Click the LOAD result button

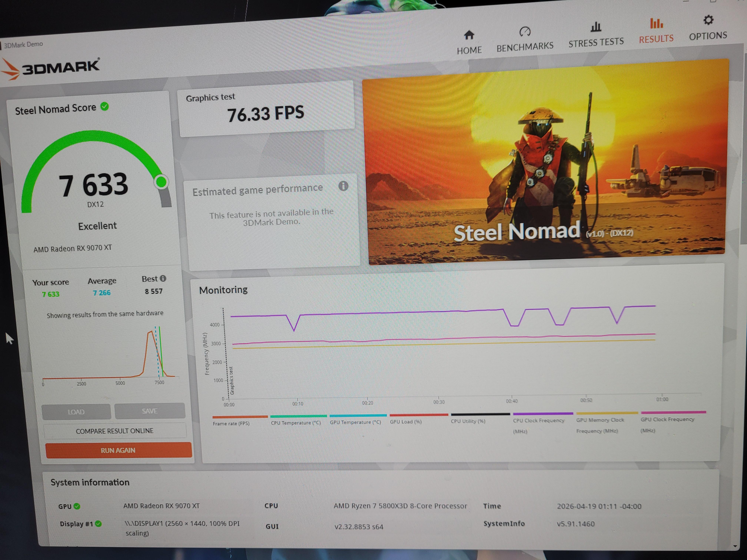[76, 412]
